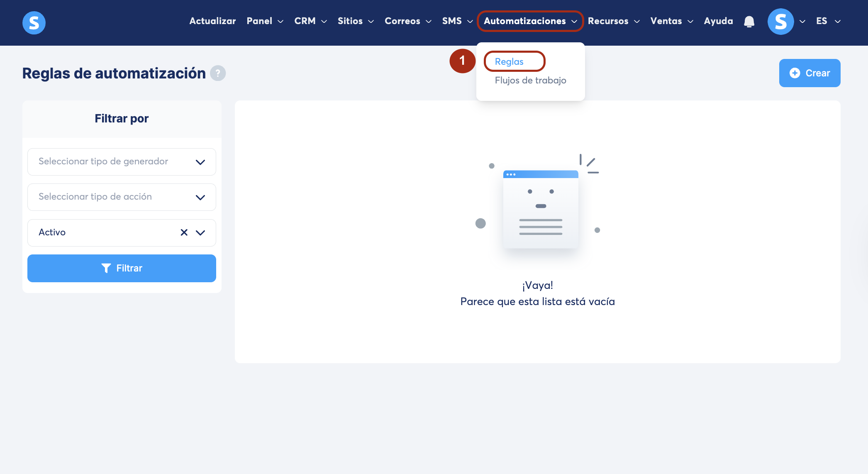Screen dimensions: 868x474
Task: Click the Actualizar link
Action: point(212,21)
